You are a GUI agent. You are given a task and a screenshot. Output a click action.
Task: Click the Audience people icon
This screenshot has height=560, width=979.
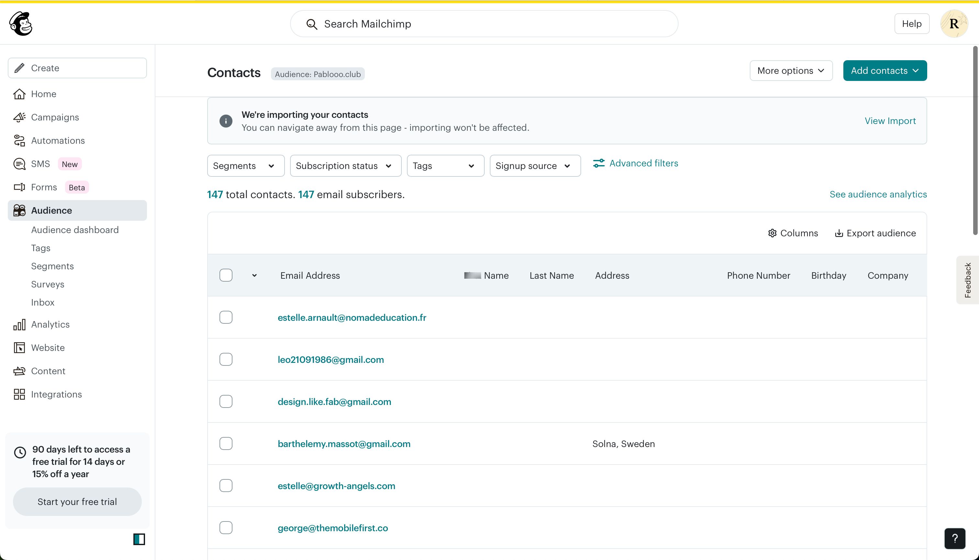(19, 210)
